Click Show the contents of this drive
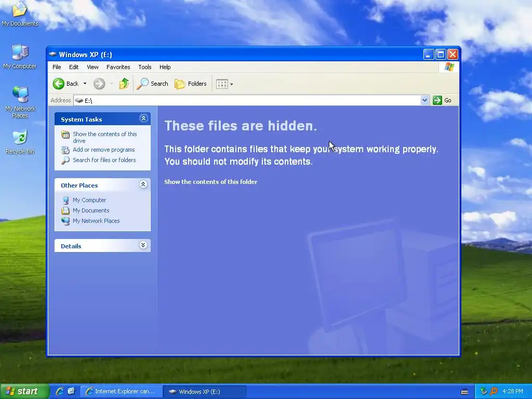Screen dimensions: 532x399 coord(104,137)
